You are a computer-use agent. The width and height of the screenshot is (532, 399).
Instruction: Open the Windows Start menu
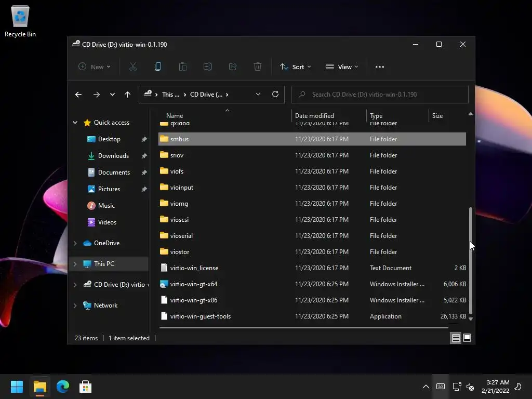pyautogui.click(x=17, y=387)
